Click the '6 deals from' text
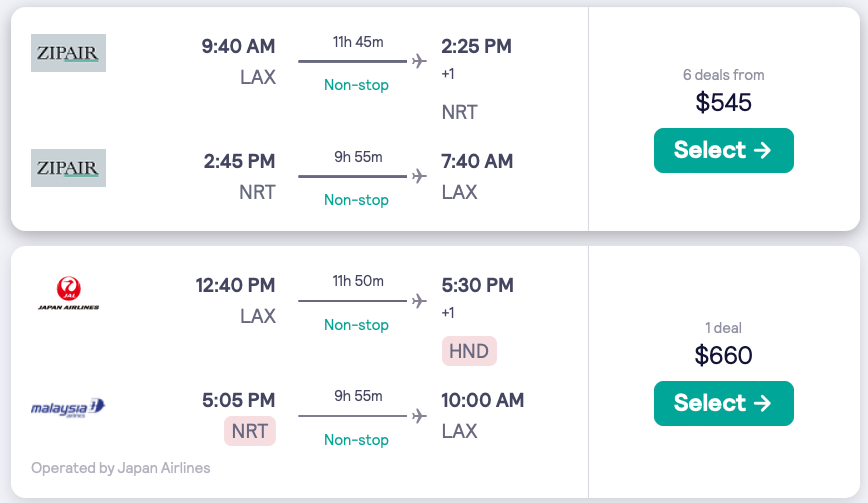 723,75
